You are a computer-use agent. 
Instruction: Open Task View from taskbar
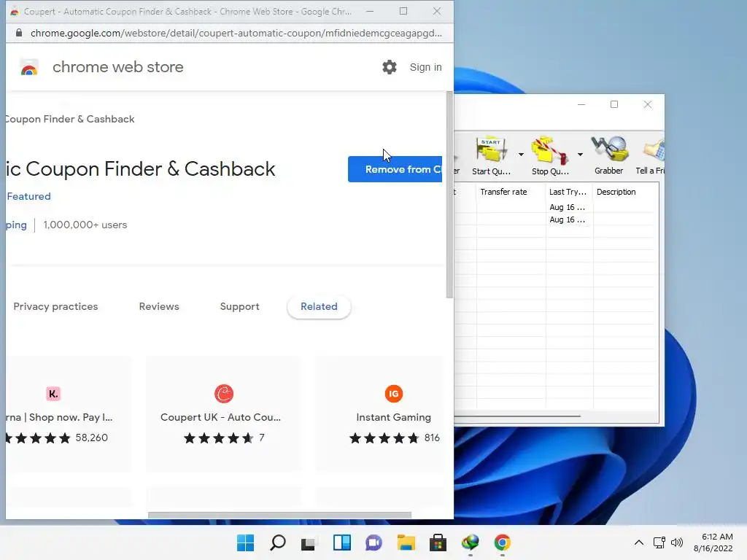pos(309,542)
